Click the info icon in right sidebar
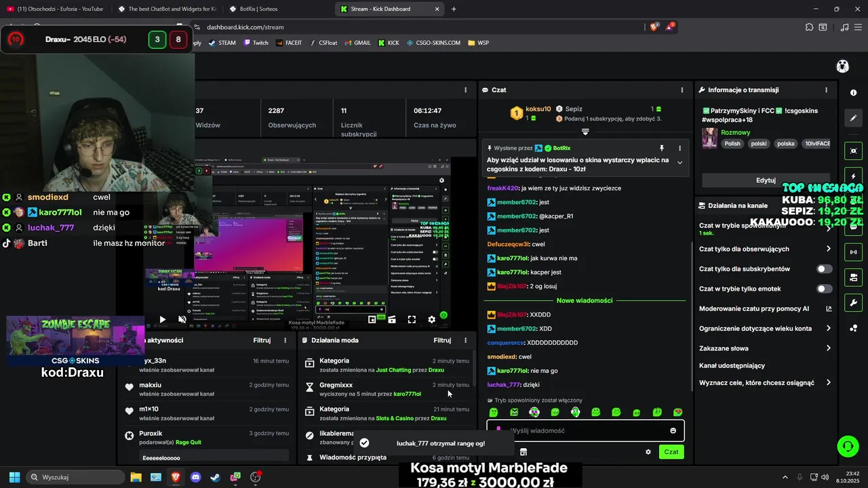This screenshot has width=868, height=488. (x=853, y=92)
